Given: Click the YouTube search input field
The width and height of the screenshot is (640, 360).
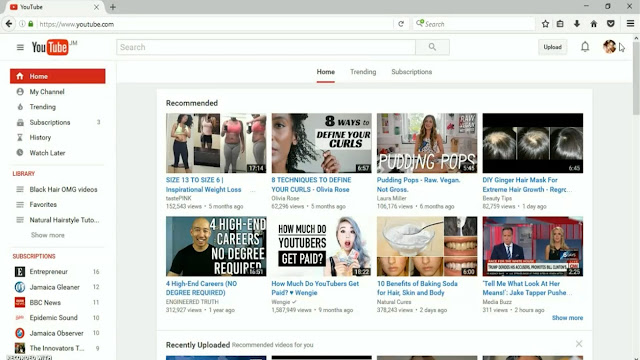Looking at the screenshot, I should pos(266,47).
